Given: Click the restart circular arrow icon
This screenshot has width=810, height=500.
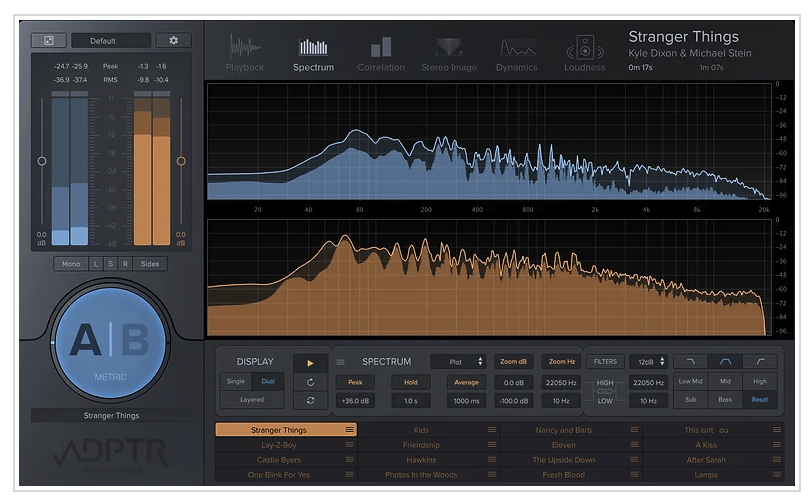Looking at the screenshot, I should (310, 382).
